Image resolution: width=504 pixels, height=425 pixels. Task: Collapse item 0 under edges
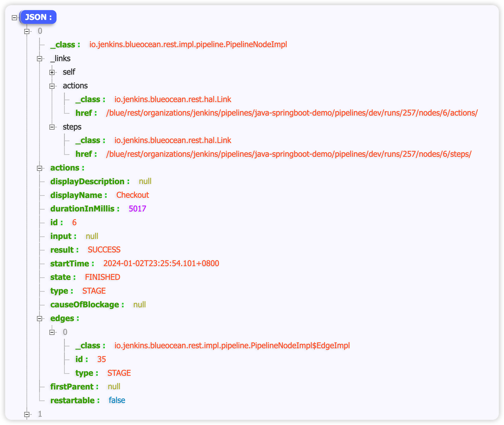52,332
